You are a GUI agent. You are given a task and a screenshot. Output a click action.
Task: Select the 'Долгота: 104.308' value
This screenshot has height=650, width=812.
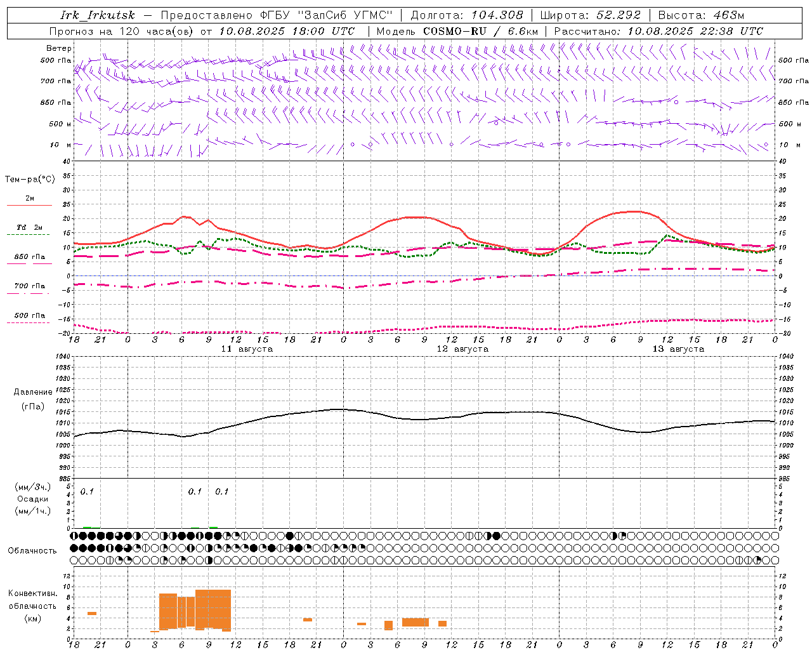tap(467, 15)
